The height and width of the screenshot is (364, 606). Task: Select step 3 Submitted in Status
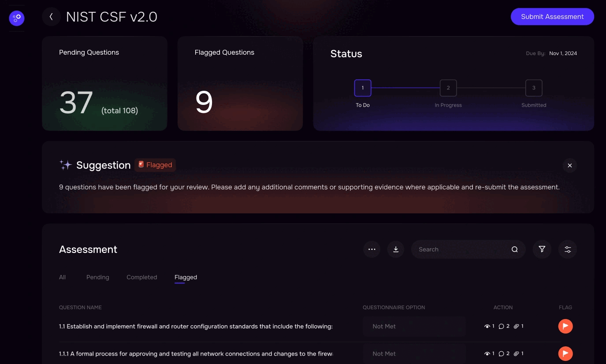tap(534, 88)
